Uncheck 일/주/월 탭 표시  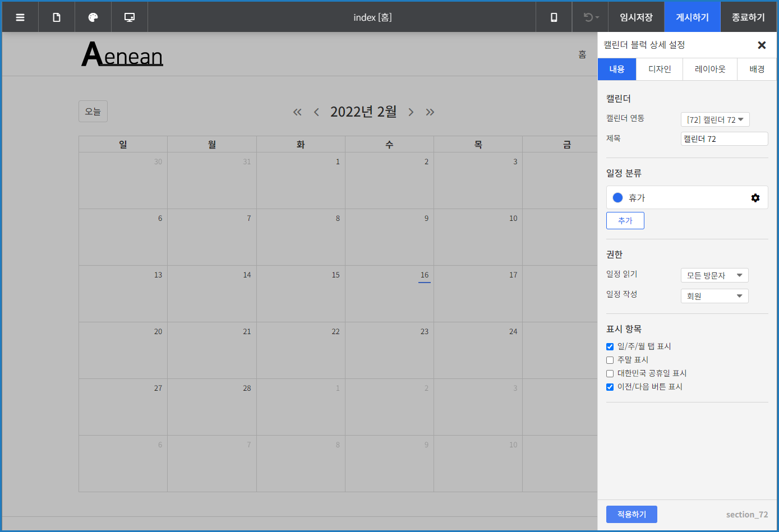click(610, 346)
